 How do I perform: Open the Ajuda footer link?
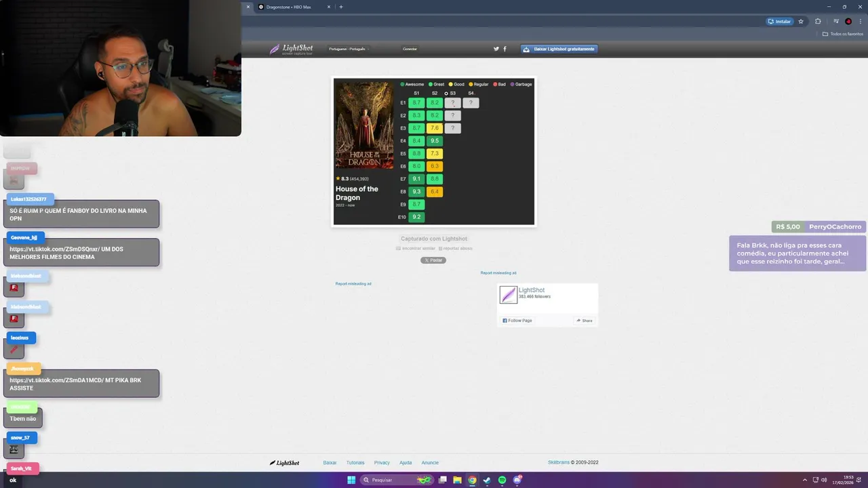[x=406, y=463]
